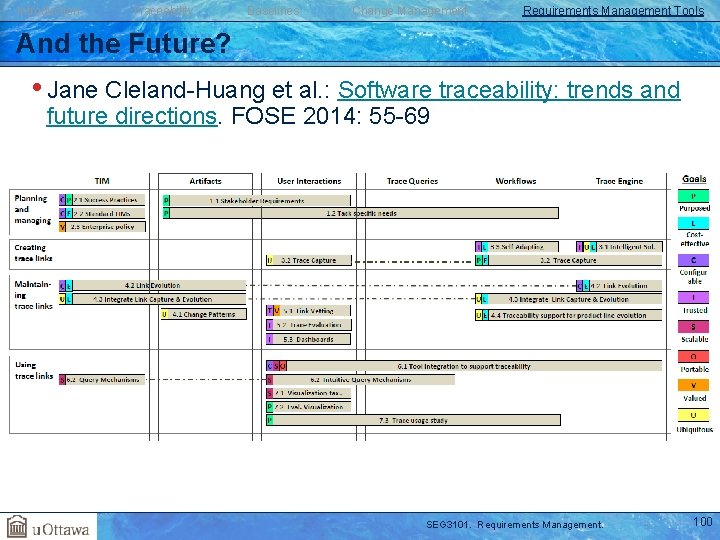
Task: Select the 3.3 Self Adapting bar
Action: [x=517, y=247]
